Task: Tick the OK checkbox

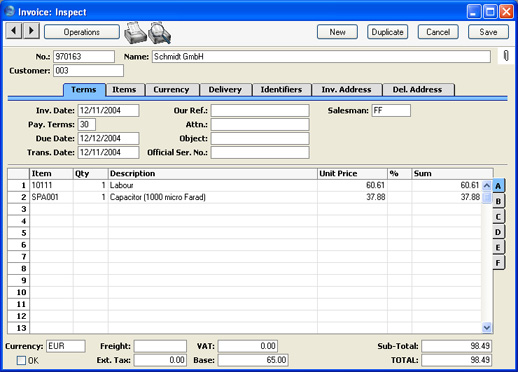Action: click(21, 360)
